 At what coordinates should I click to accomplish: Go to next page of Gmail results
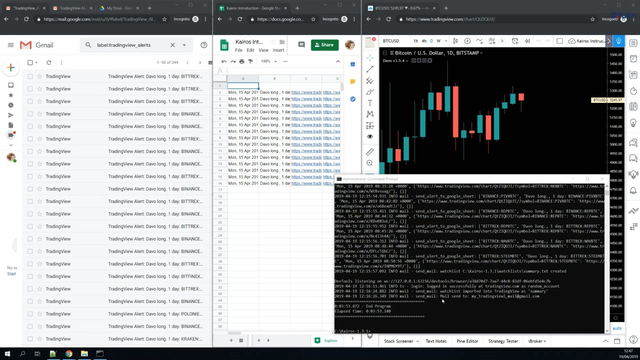pos(200,62)
